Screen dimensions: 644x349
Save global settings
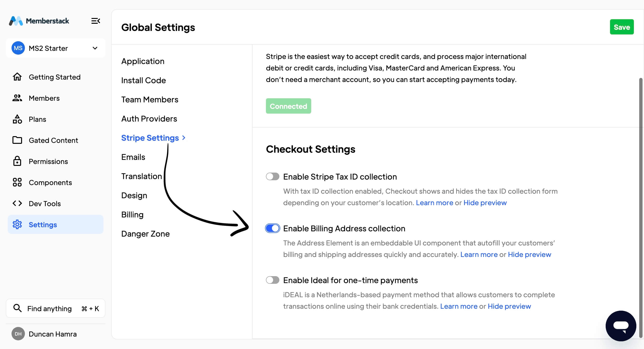tap(622, 27)
